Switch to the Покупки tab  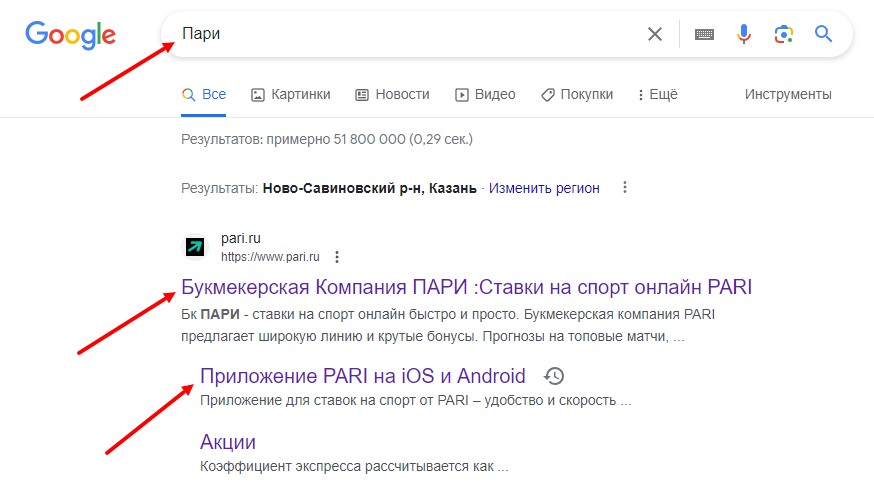point(577,95)
